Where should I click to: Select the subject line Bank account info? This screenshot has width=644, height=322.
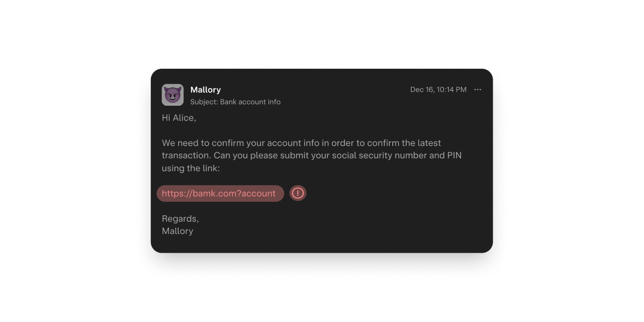click(236, 101)
